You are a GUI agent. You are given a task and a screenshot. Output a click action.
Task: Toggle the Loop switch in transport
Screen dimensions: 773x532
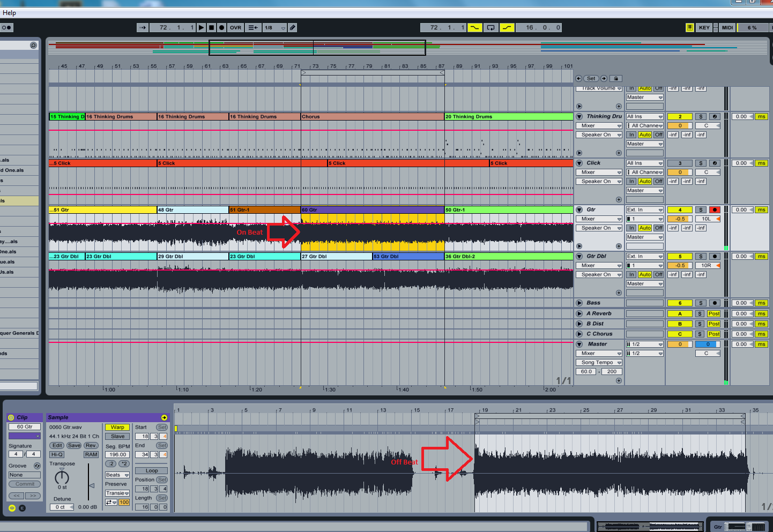[x=490, y=27]
